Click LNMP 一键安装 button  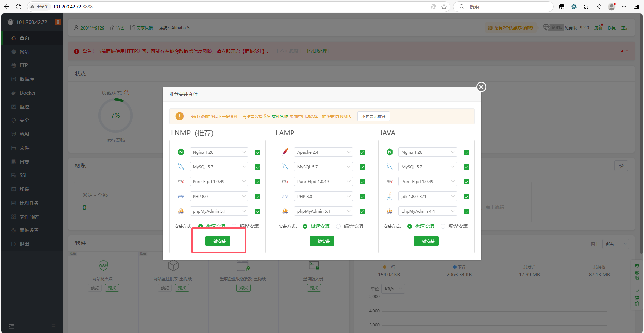click(218, 241)
